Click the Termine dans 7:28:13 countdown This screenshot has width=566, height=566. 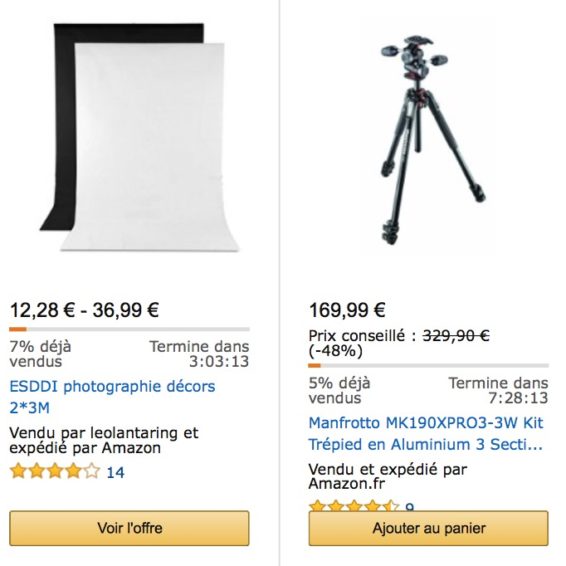tap(498, 390)
